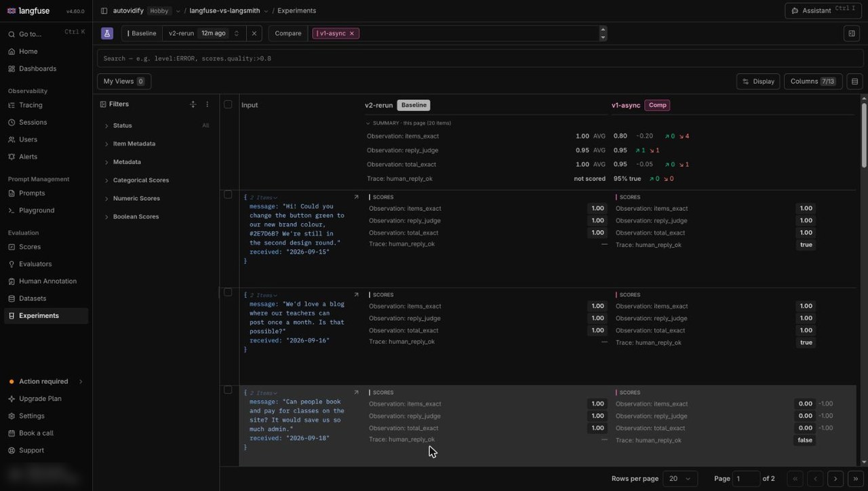Open My Views

(x=124, y=81)
